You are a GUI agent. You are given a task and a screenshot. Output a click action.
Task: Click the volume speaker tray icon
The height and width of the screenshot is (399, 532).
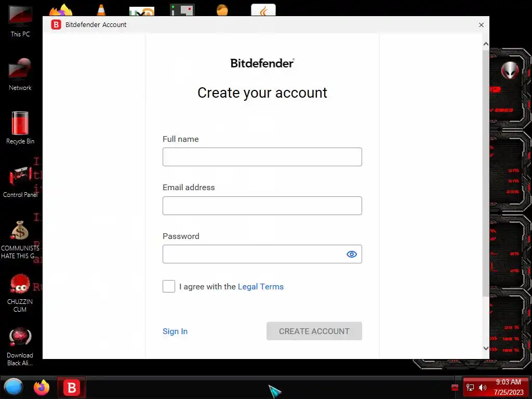coord(483,388)
